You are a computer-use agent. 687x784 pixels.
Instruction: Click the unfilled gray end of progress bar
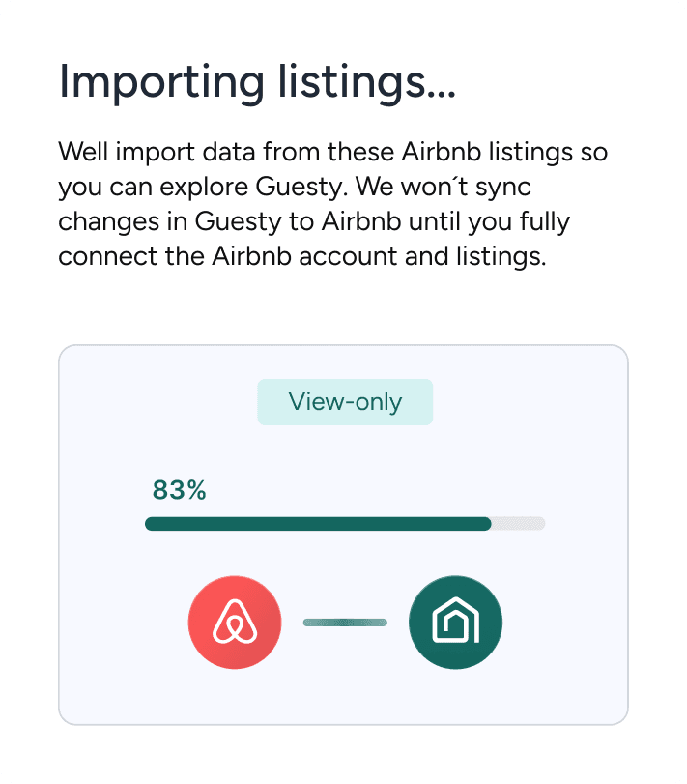pos(520,524)
